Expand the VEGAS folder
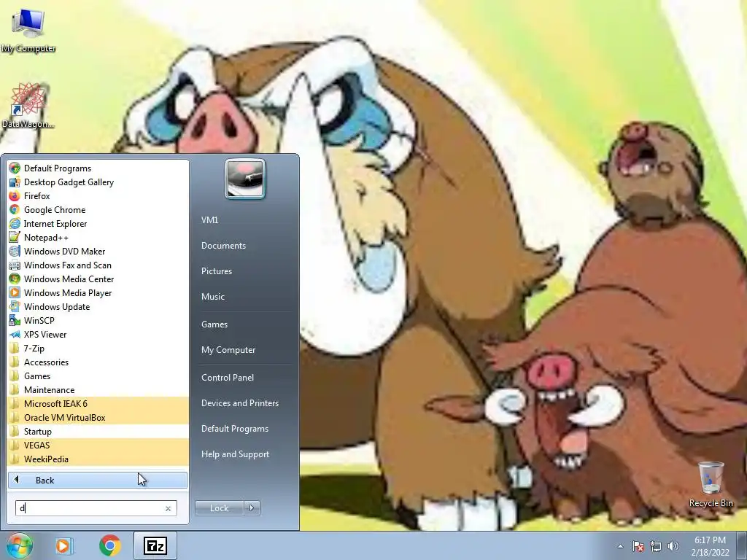Screen dimensions: 747x560 pyautogui.click(x=98, y=445)
